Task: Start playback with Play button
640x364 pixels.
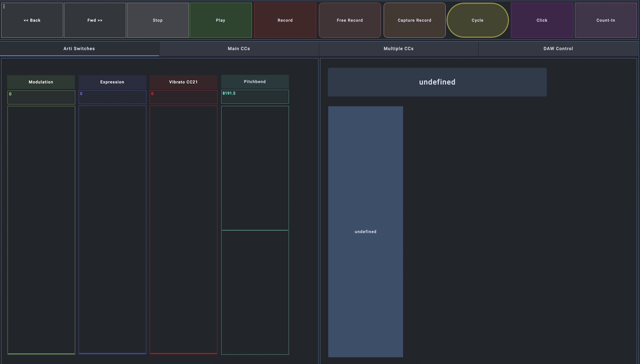Action: click(220, 20)
